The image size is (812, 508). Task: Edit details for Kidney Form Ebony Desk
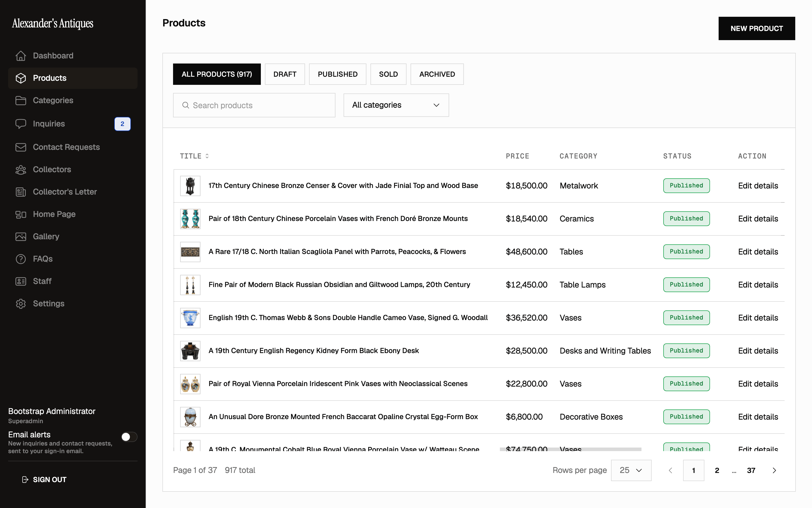pyautogui.click(x=758, y=351)
